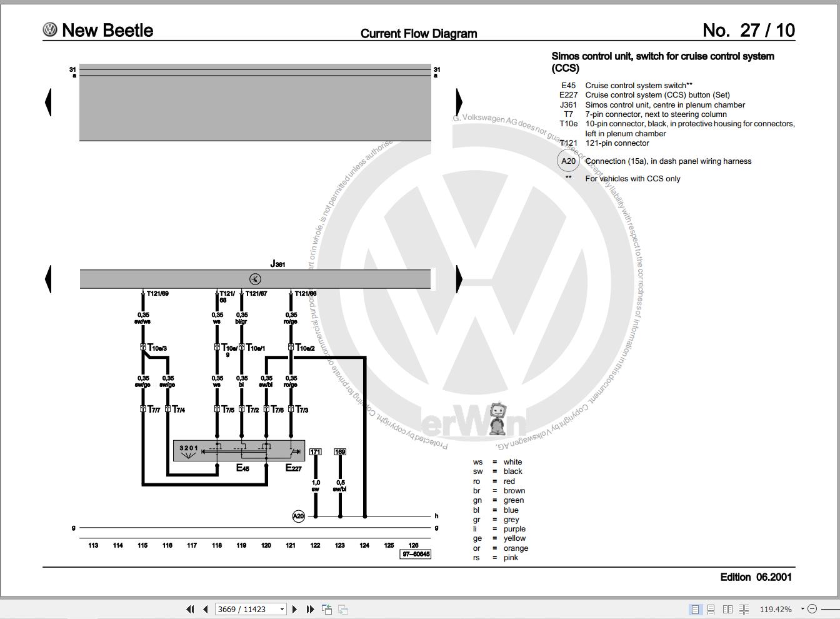
Task: Click the T10e/1 connector label
Action: click(256, 348)
